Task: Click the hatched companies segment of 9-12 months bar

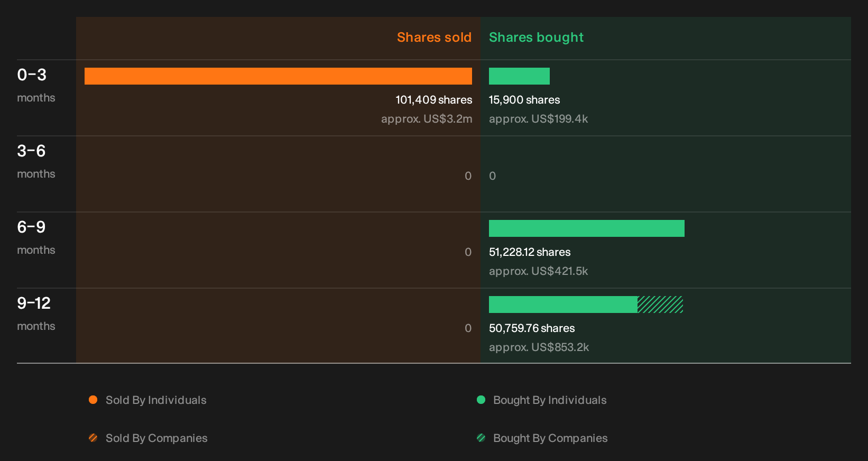Action: click(x=660, y=305)
